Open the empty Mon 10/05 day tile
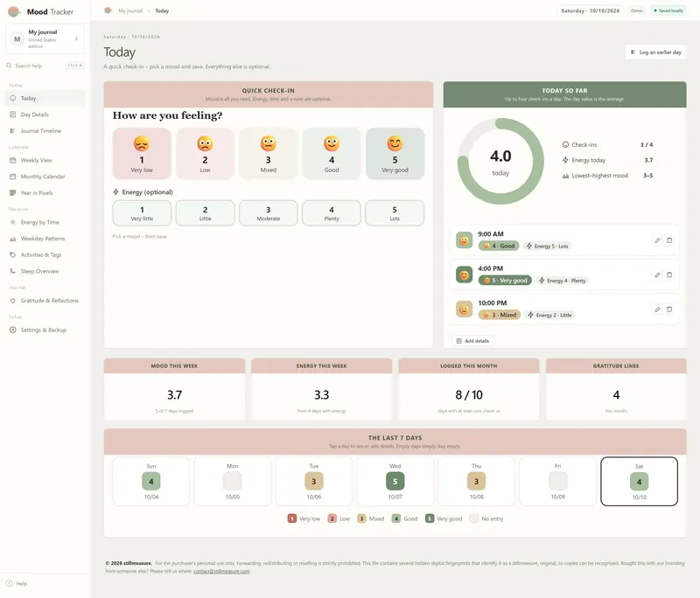 click(233, 481)
